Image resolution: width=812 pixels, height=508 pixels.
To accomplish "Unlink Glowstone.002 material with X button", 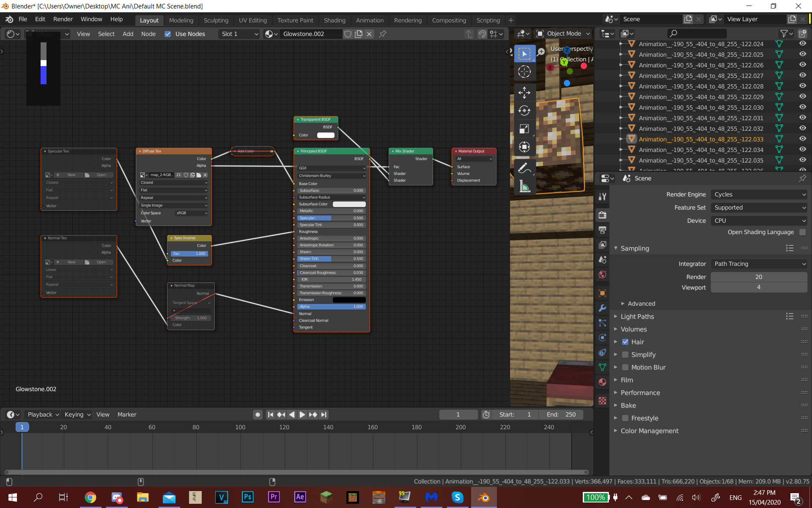I will tap(369, 34).
